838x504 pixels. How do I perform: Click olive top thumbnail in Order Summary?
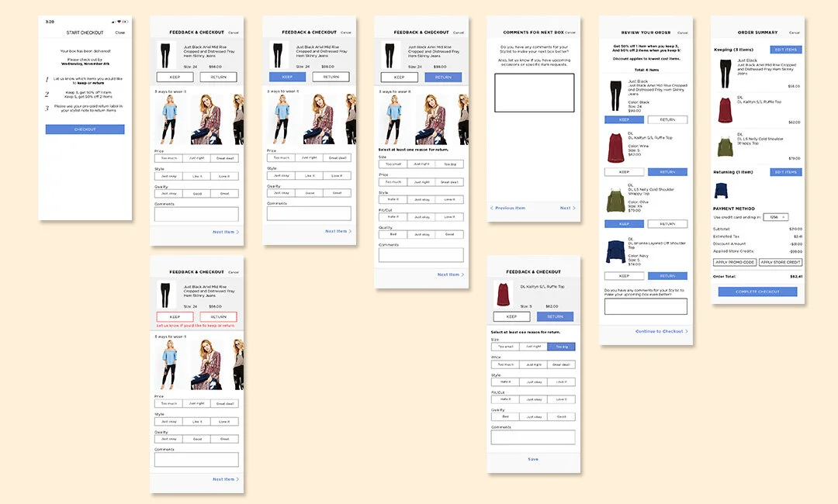click(725, 147)
